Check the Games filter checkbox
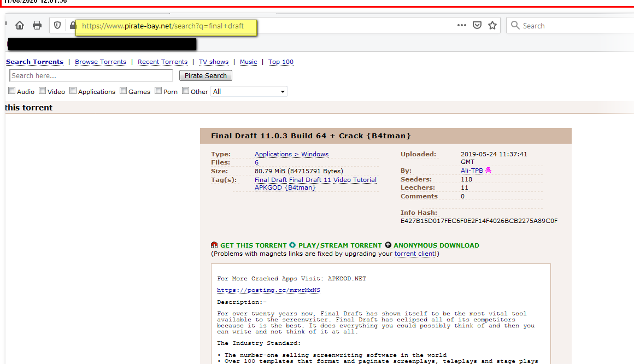The height and width of the screenshot is (364, 634). (124, 91)
